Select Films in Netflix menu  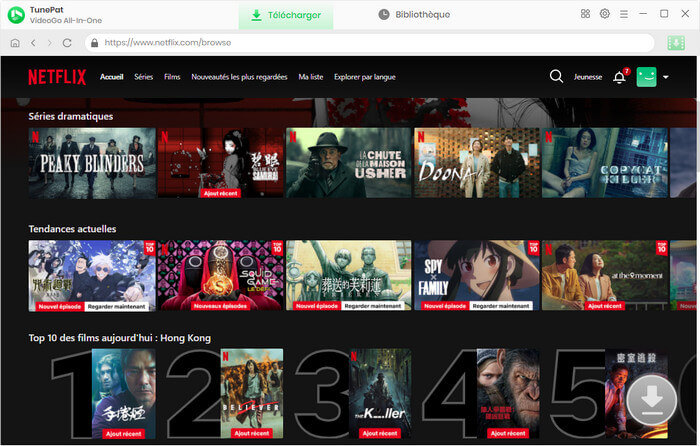pos(172,77)
